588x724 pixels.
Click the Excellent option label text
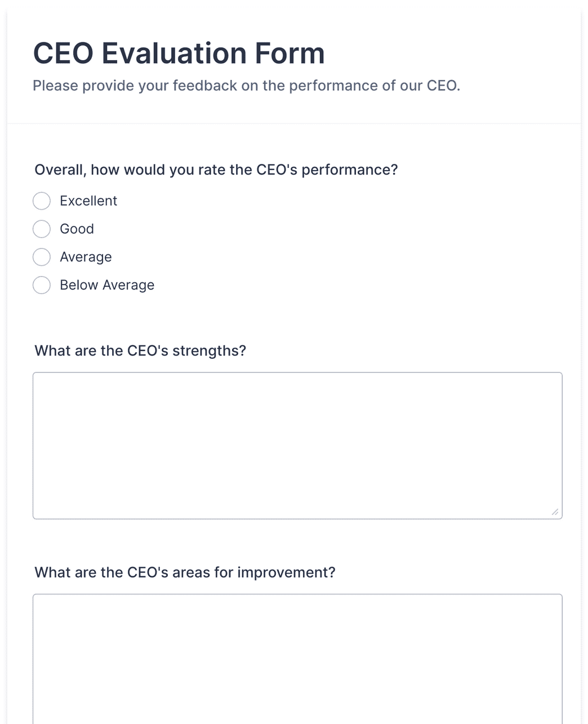[88, 201]
